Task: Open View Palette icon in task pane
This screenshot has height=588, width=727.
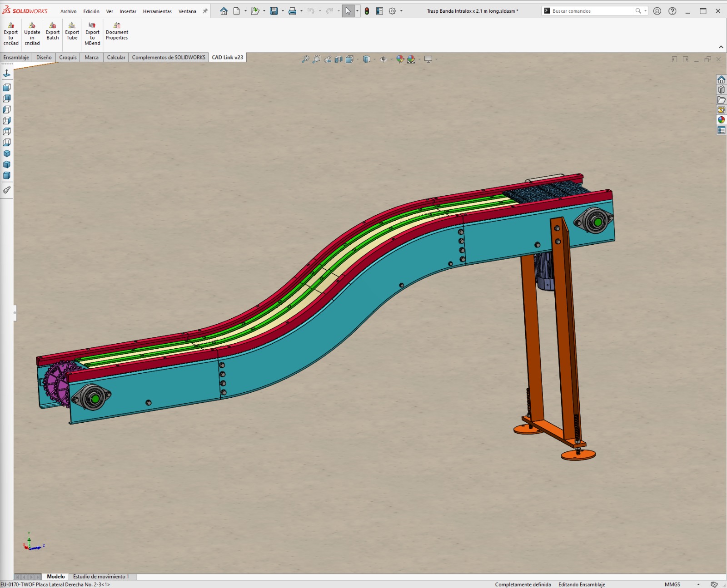Action: coord(721,110)
